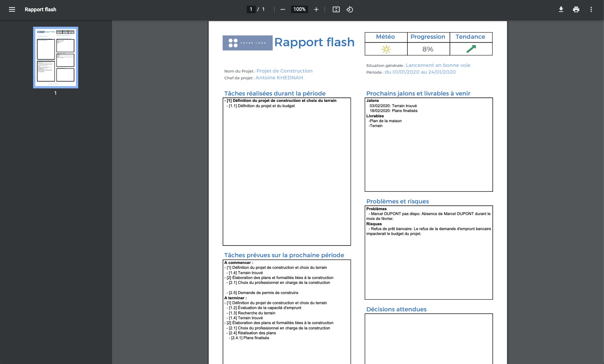
Task: Click the Projet de Construction project name
Action: [284, 71]
